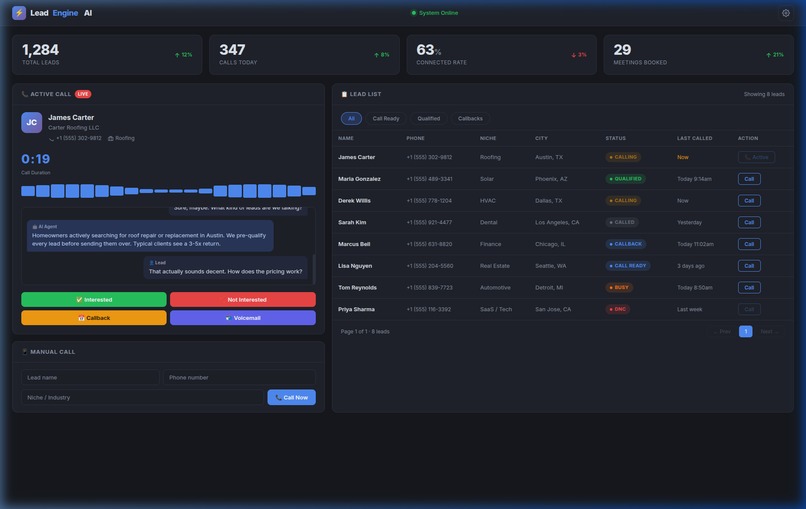Click the CALLED badge for Sarah Kim
The image size is (806, 509).
[x=622, y=222]
